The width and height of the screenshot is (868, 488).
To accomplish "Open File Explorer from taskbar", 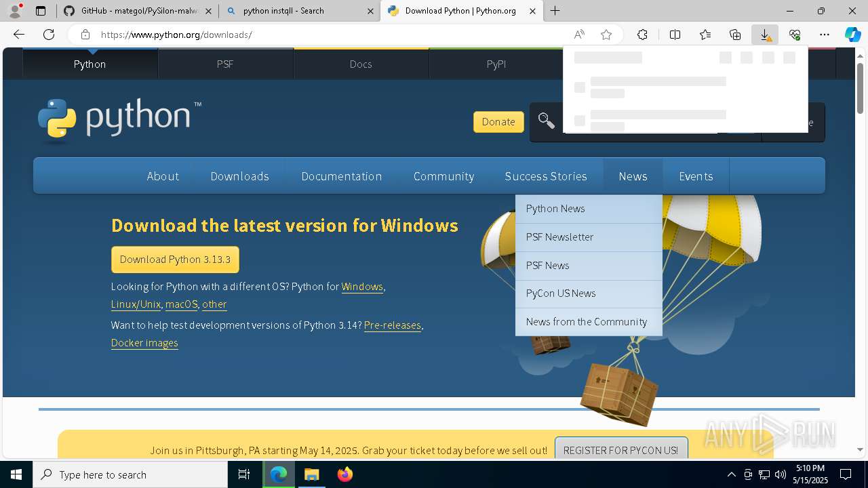I will point(311,474).
